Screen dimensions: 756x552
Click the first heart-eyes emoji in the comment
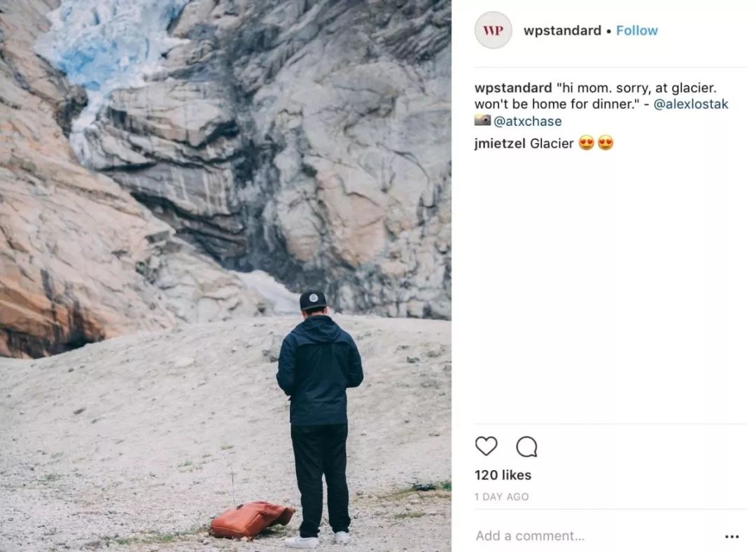point(587,143)
